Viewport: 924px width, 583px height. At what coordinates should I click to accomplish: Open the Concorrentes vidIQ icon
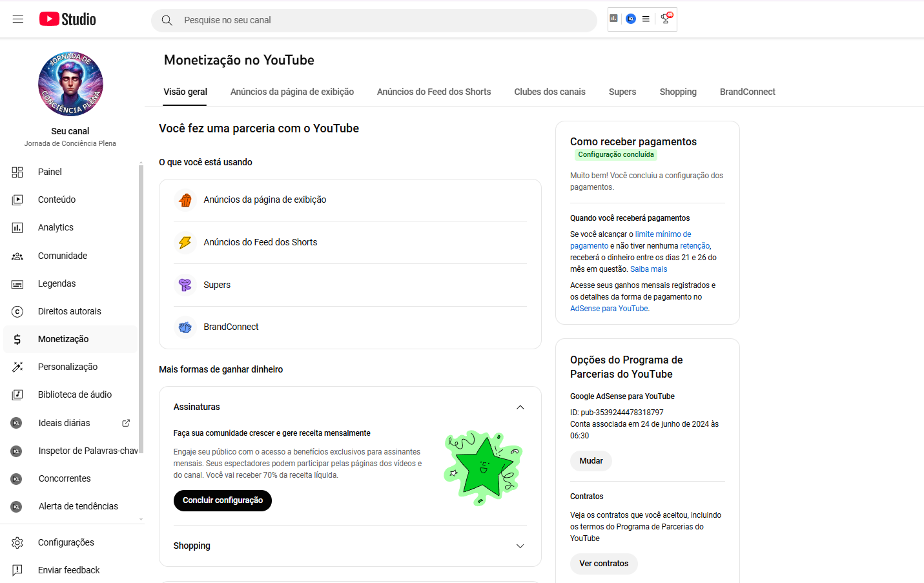pos(17,478)
